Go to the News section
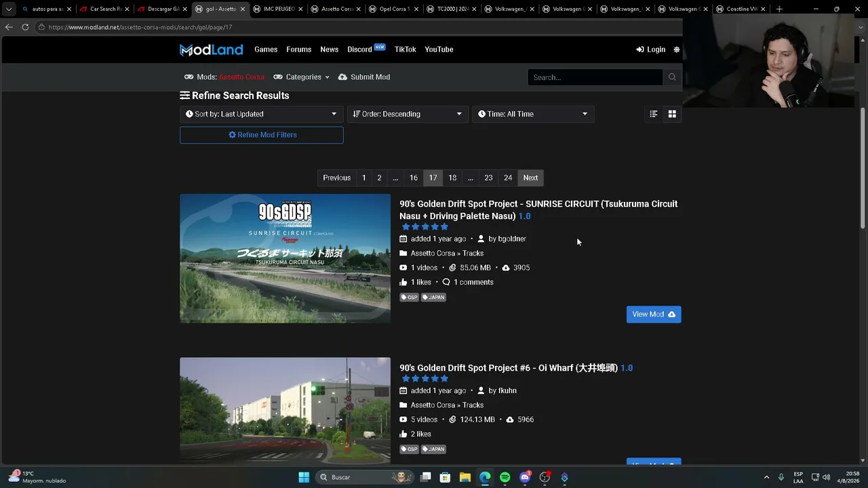This screenshot has width=868, height=488. (x=330, y=49)
